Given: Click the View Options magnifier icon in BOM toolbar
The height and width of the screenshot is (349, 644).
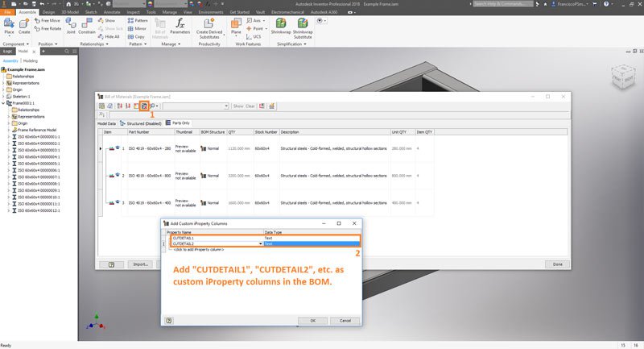Looking at the screenshot, I should [x=153, y=106].
